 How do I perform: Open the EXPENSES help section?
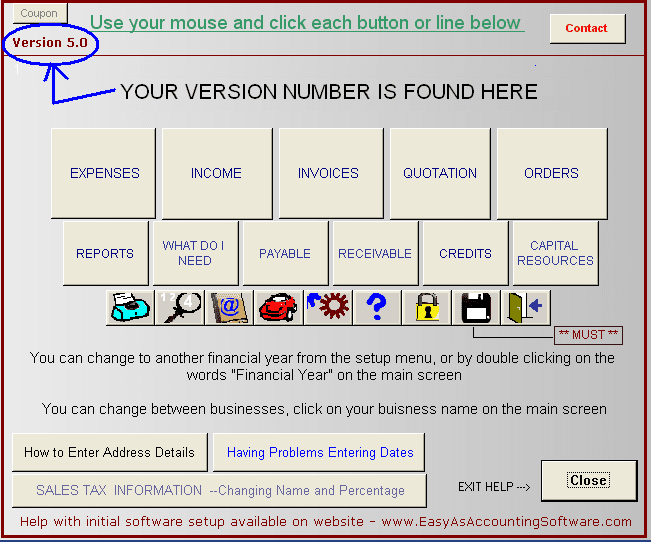coord(104,173)
